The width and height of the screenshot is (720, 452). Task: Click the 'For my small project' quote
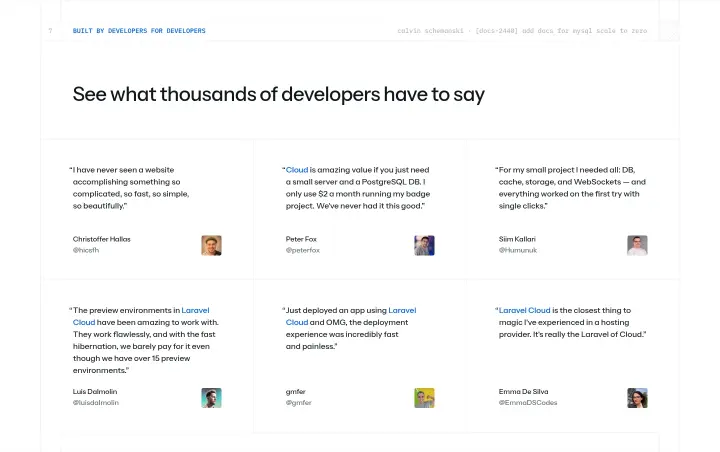point(570,188)
